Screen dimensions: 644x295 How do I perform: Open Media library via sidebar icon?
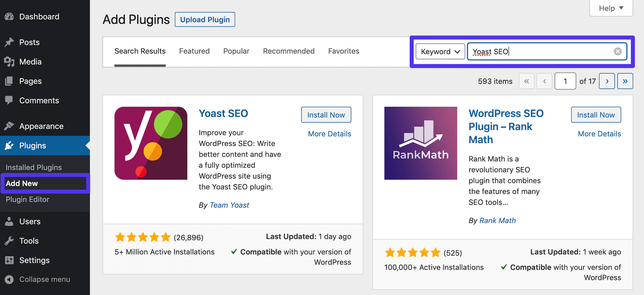coord(9,61)
